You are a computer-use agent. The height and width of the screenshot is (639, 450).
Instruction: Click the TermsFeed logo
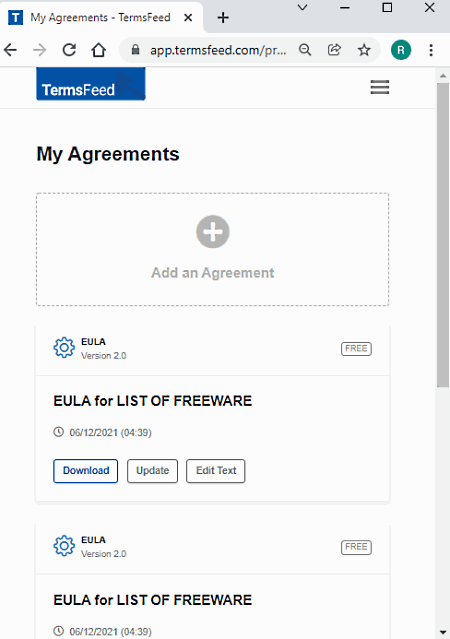[91, 84]
